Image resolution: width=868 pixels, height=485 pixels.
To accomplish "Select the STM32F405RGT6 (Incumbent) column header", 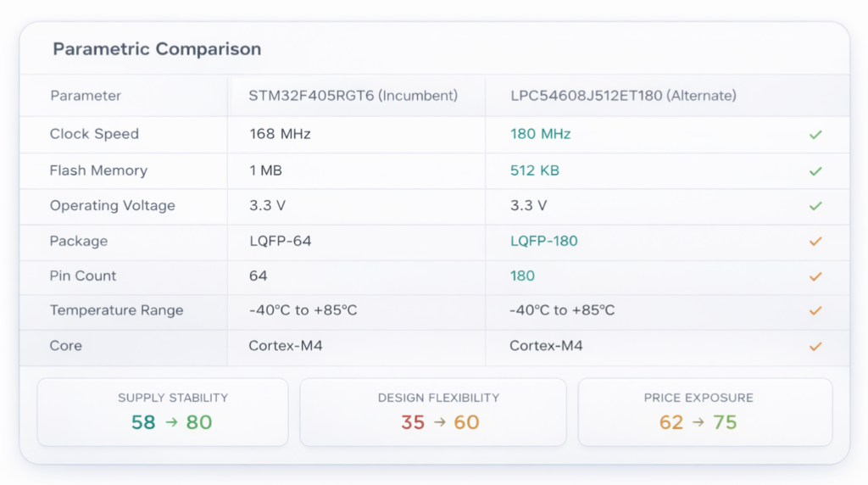I will (x=353, y=96).
